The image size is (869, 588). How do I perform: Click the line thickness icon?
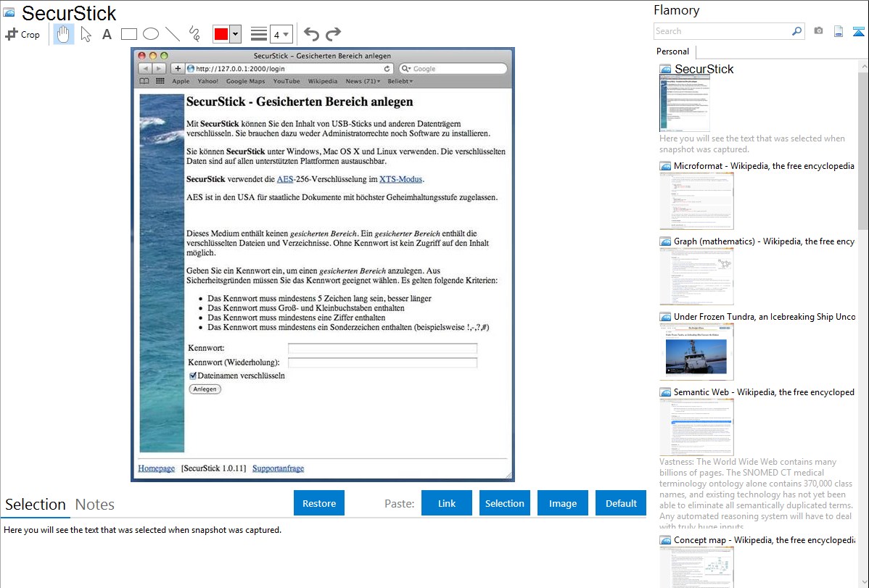(x=259, y=34)
